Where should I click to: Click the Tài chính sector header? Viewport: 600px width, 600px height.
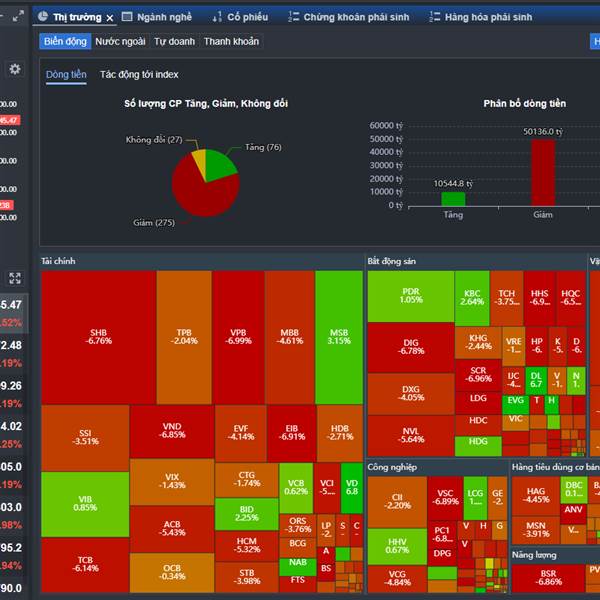coord(58,261)
